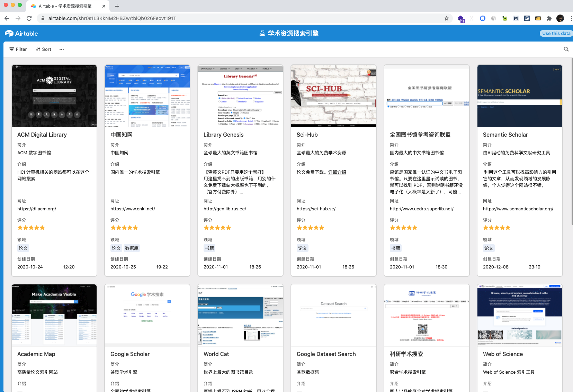This screenshot has width=573, height=392.
Task: Open the https://dl.acm.org/ link
Action: [x=37, y=209]
